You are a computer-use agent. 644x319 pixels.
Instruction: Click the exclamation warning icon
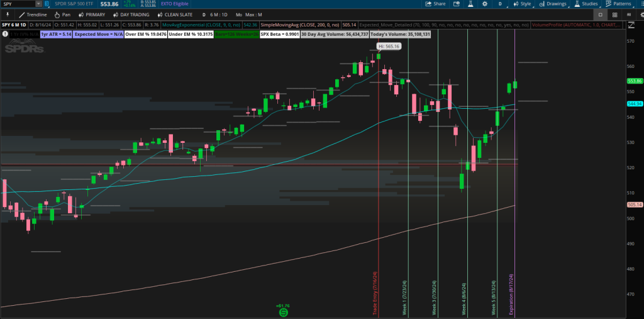(x=5, y=34)
